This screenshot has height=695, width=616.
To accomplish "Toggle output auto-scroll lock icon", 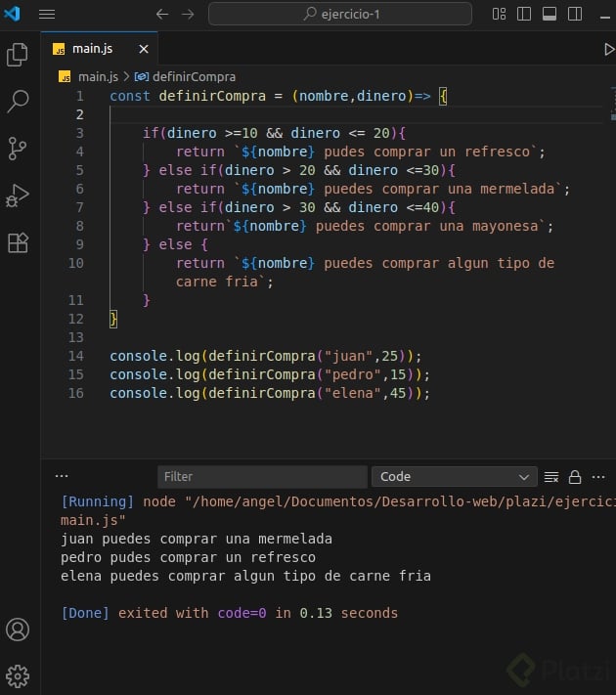I will [x=575, y=477].
